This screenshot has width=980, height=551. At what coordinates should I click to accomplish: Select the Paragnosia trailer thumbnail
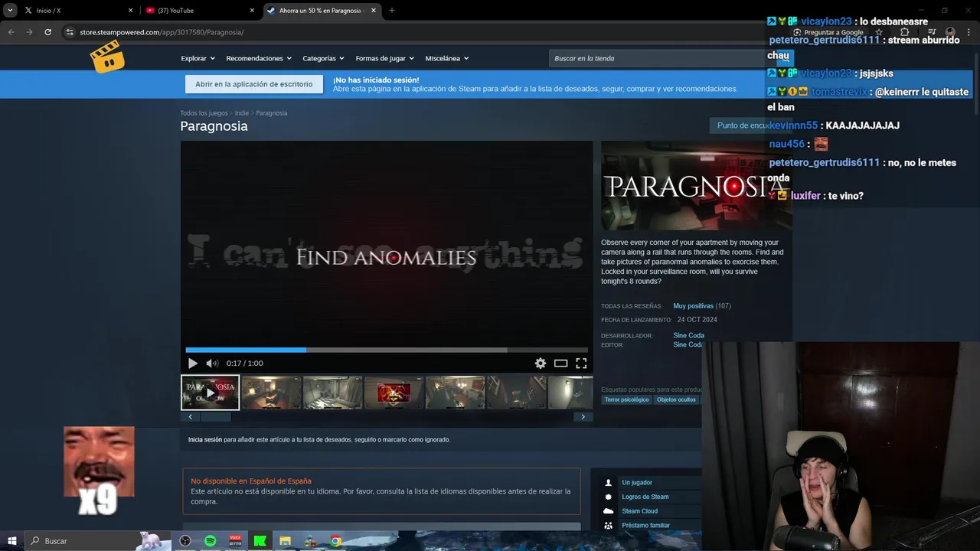point(211,393)
